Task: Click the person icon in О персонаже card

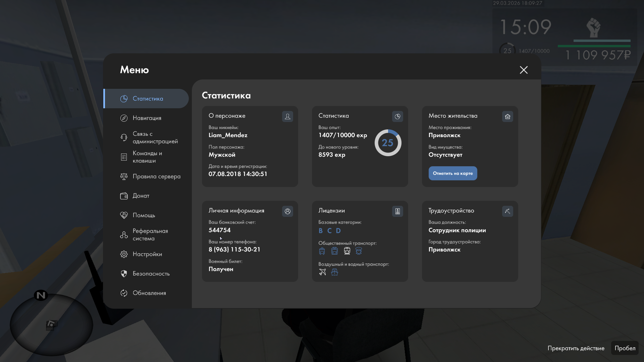Action: 287,116
